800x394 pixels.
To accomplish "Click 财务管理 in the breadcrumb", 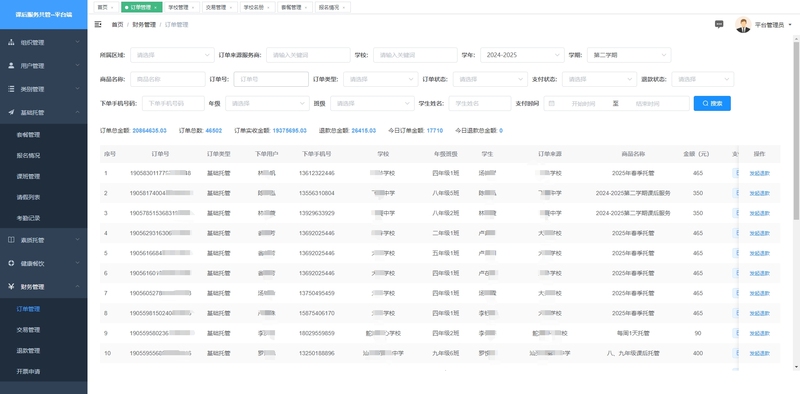I will [144, 24].
